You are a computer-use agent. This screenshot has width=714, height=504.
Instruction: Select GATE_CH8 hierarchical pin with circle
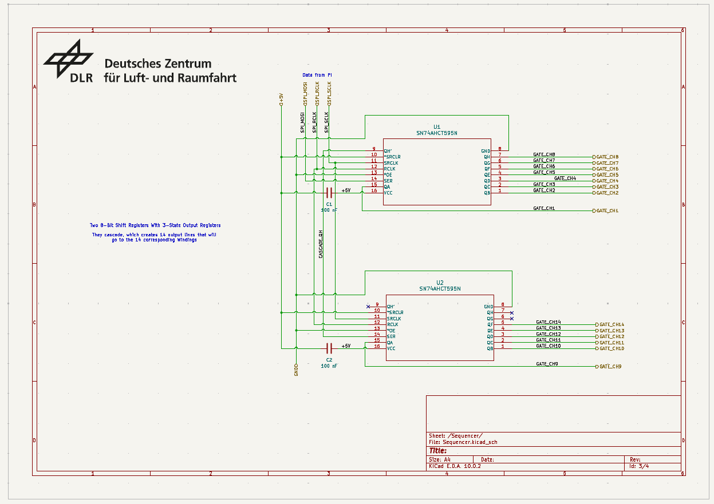point(605,157)
